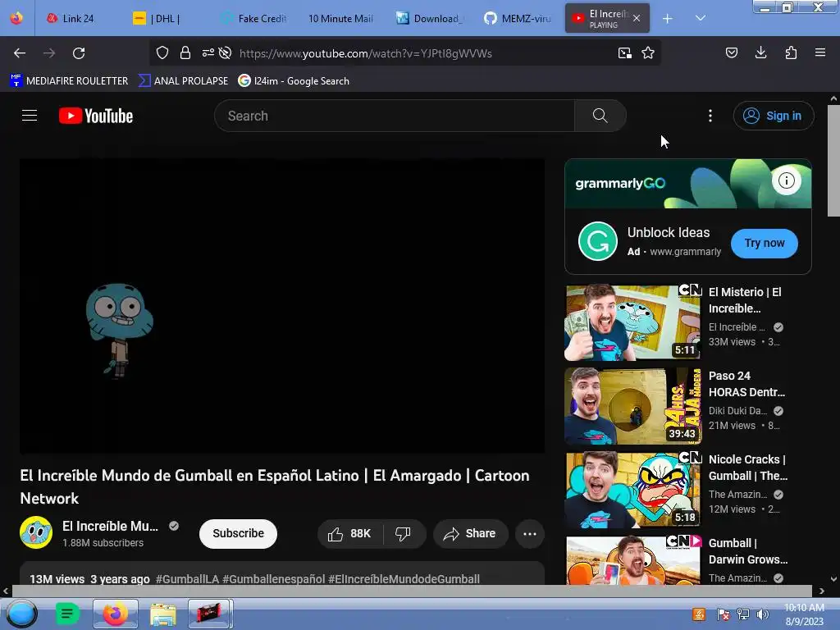Save page to Pocket icon
This screenshot has height=630, width=840.
(732, 52)
